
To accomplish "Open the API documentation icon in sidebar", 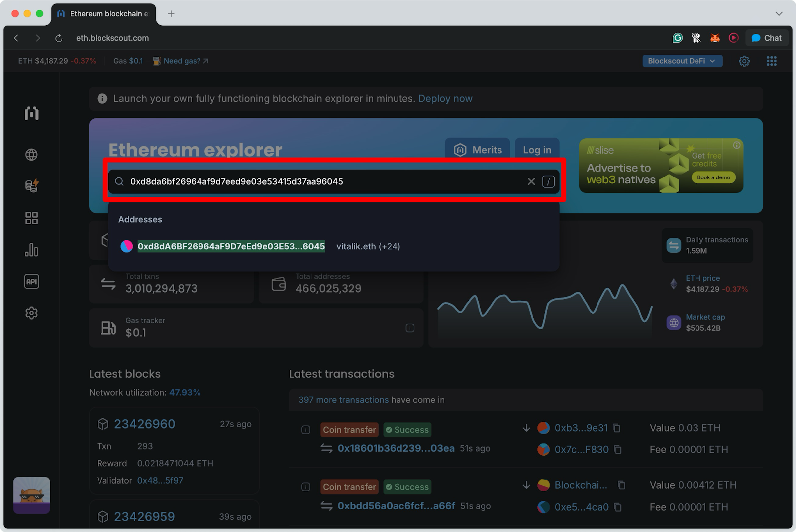I will click(31, 281).
